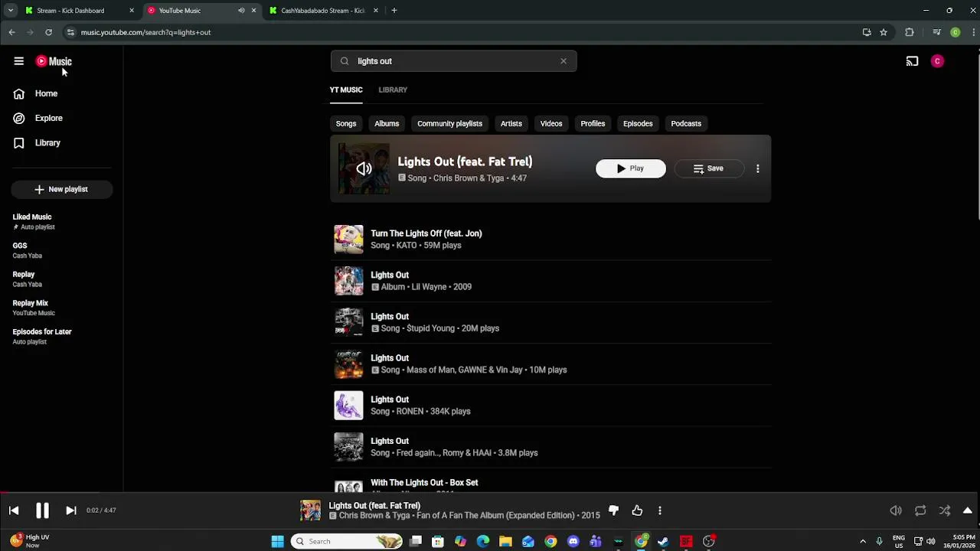The image size is (980, 551).
Task: Filter results by Profiles
Action: 593,123
